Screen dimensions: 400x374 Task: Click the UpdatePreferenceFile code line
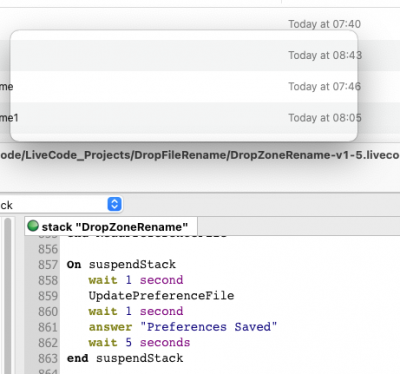click(x=161, y=296)
